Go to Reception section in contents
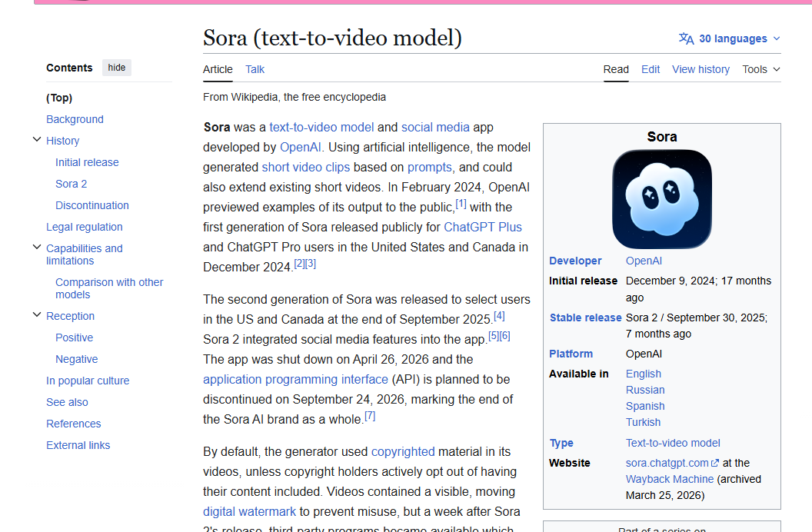The height and width of the screenshot is (532, 812). pos(71,316)
